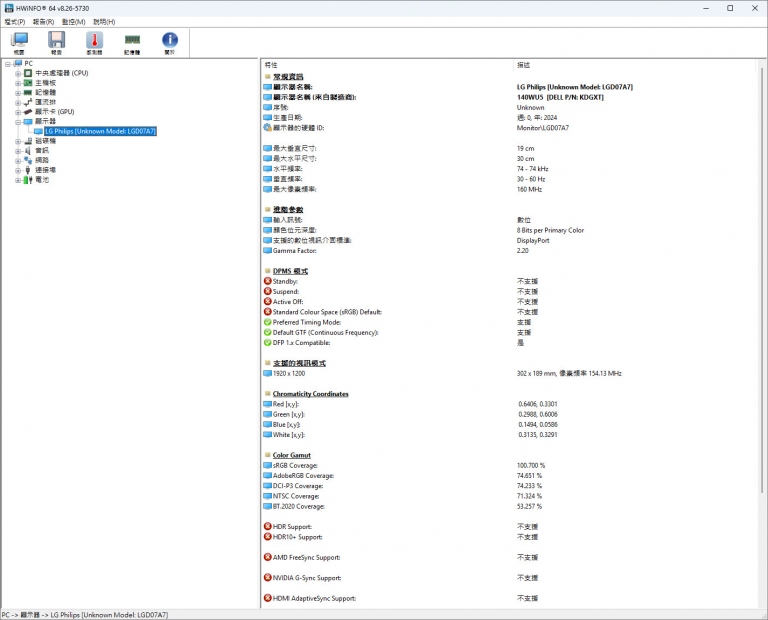Click the Color Gamut section heading

coord(291,455)
